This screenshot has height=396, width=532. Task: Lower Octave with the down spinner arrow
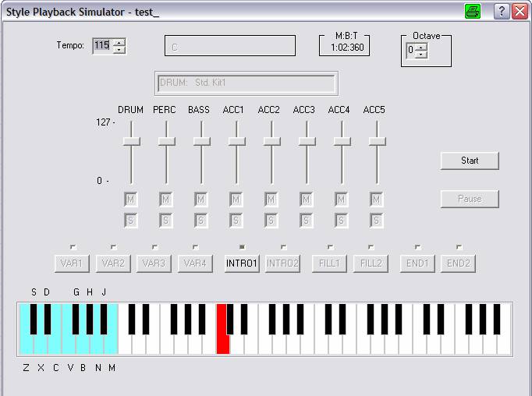(421, 54)
